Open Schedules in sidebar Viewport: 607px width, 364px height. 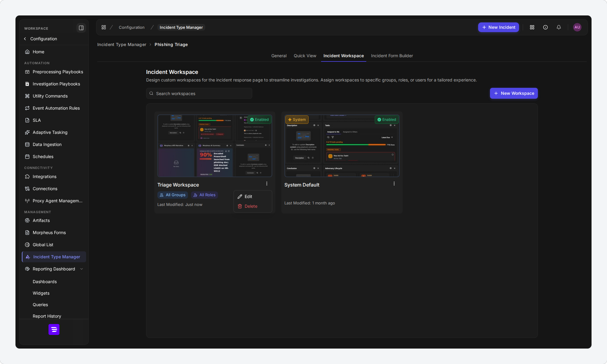[54, 157]
